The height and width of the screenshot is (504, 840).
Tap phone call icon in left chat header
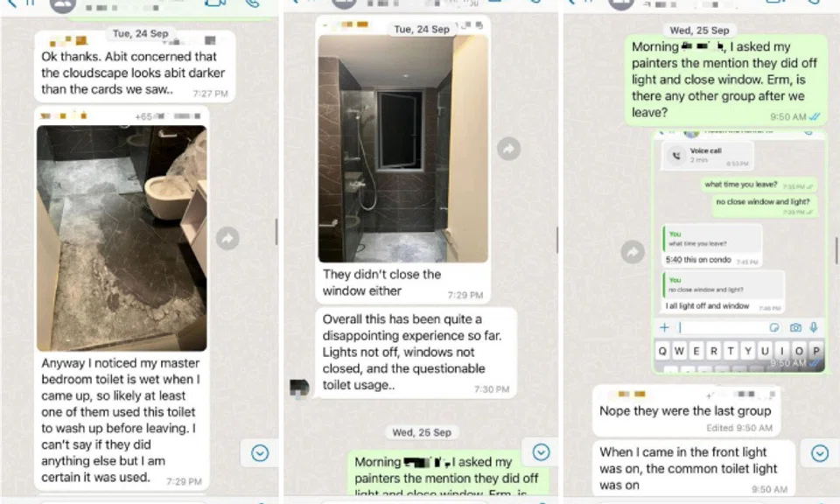[252, 3]
